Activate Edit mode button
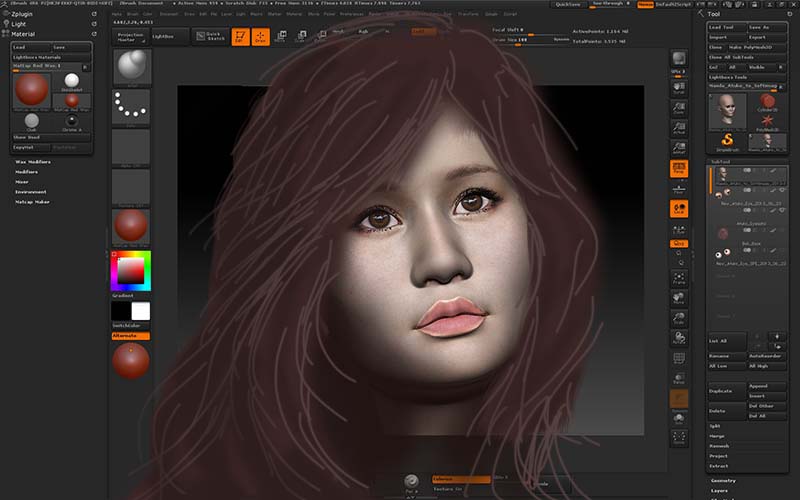This screenshot has height=500, width=800. coord(241,37)
